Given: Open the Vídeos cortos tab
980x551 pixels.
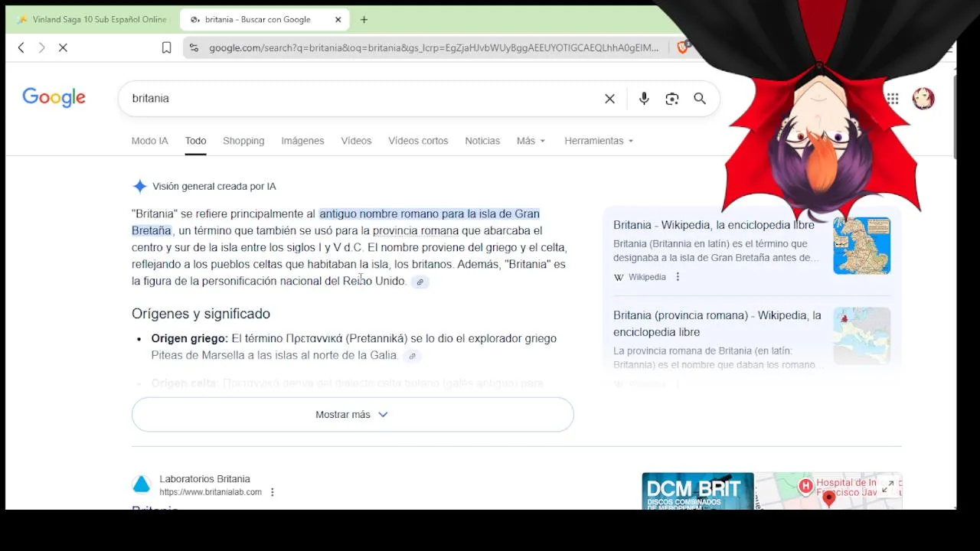Looking at the screenshot, I should 418,141.
